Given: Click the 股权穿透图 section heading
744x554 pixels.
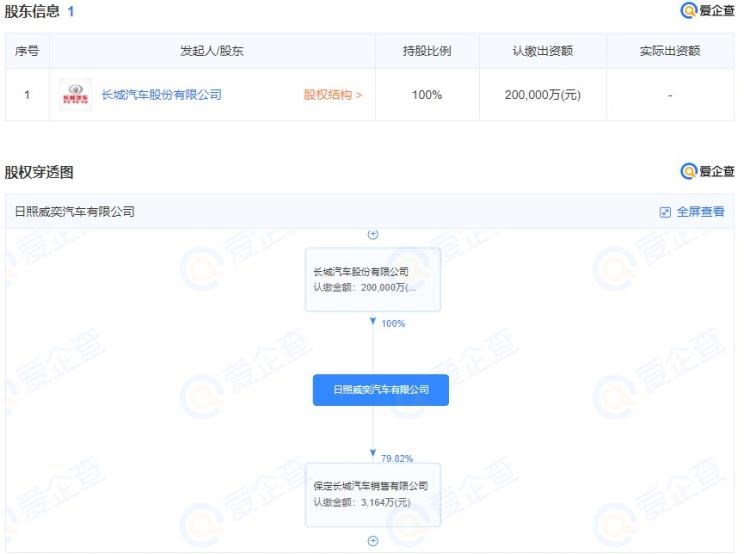Looking at the screenshot, I should click(39, 172).
